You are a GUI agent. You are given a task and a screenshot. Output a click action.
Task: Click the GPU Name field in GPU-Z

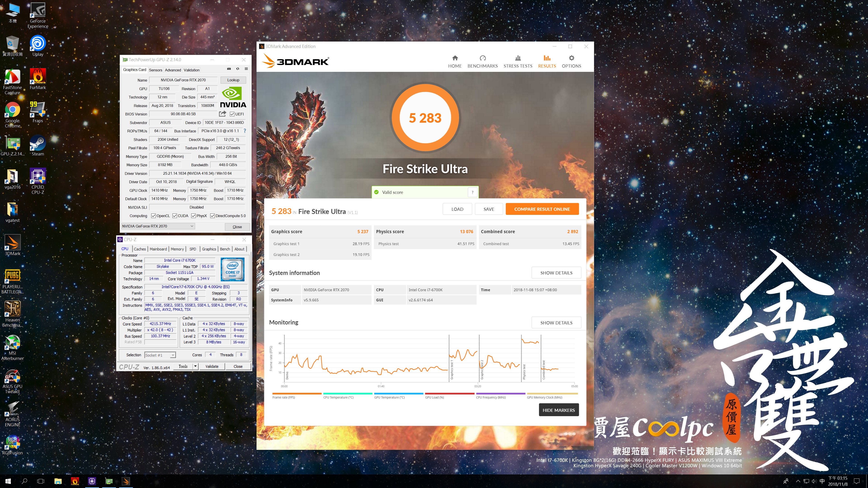tap(183, 80)
